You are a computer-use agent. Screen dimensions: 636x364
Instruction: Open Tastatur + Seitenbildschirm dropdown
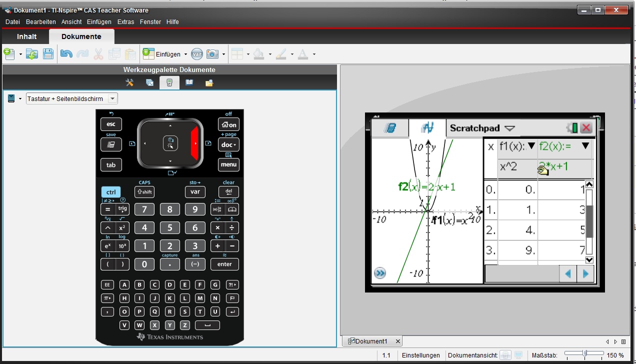point(113,98)
